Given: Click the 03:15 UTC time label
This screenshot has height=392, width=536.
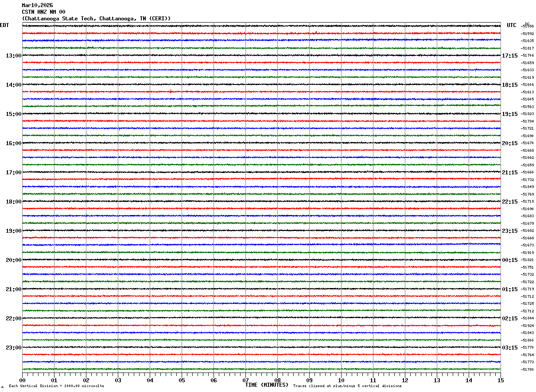Looking at the screenshot, I should pyautogui.click(x=510, y=348).
